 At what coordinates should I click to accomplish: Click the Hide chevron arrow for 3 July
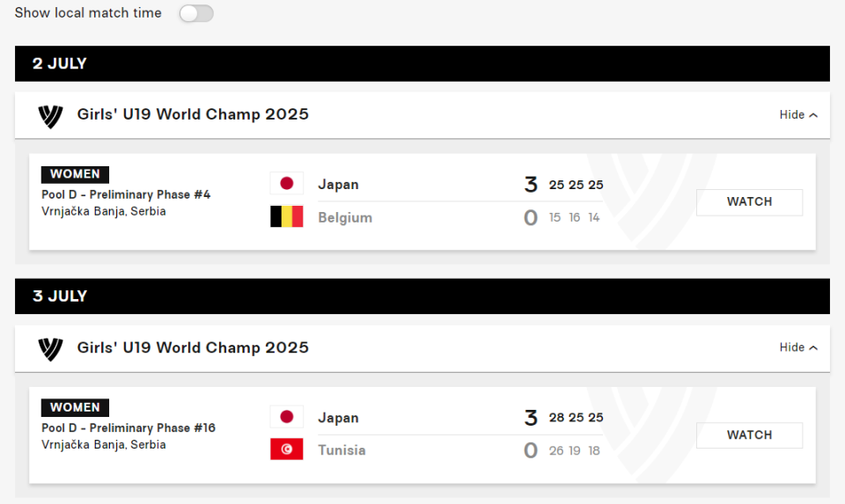point(813,347)
